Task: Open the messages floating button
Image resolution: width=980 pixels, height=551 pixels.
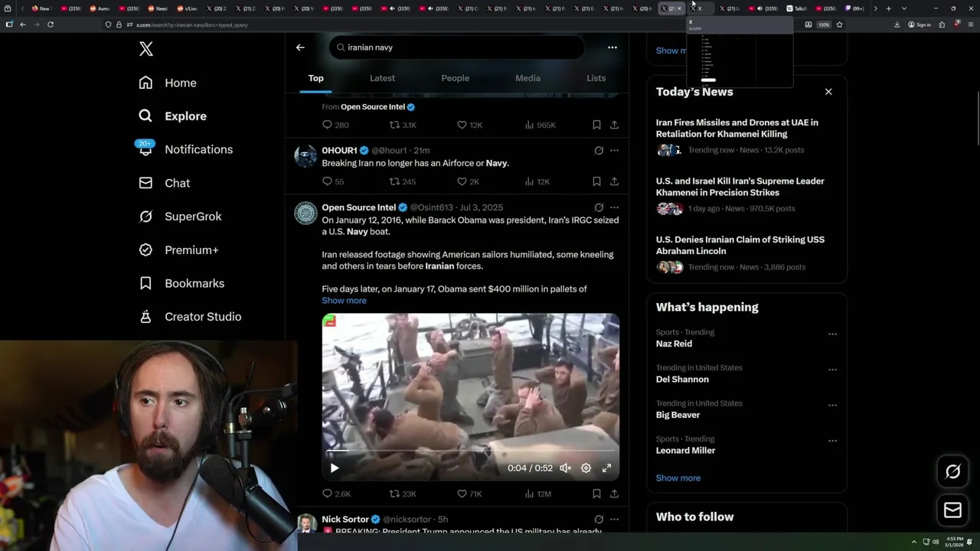Action: tap(952, 510)
